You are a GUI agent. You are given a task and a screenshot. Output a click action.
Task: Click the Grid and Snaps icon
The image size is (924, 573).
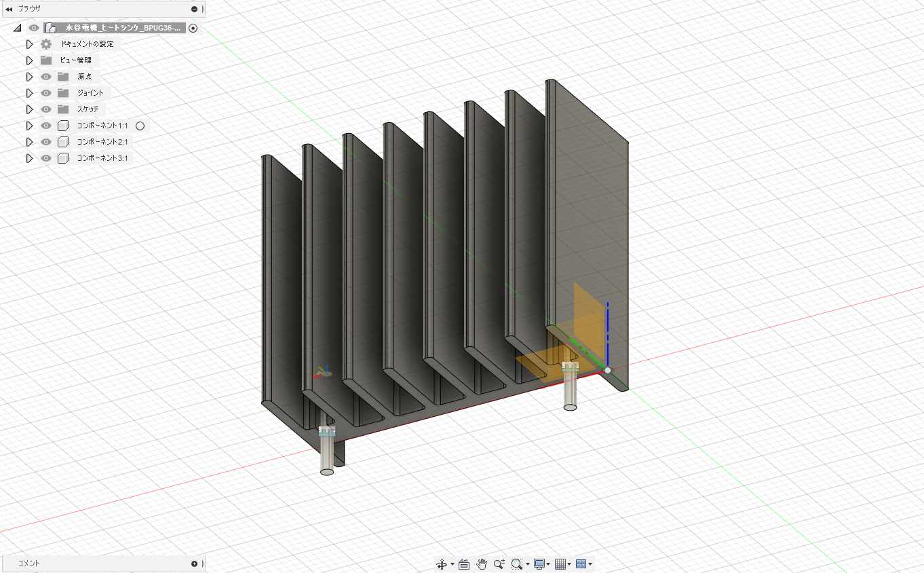point(560,564)
